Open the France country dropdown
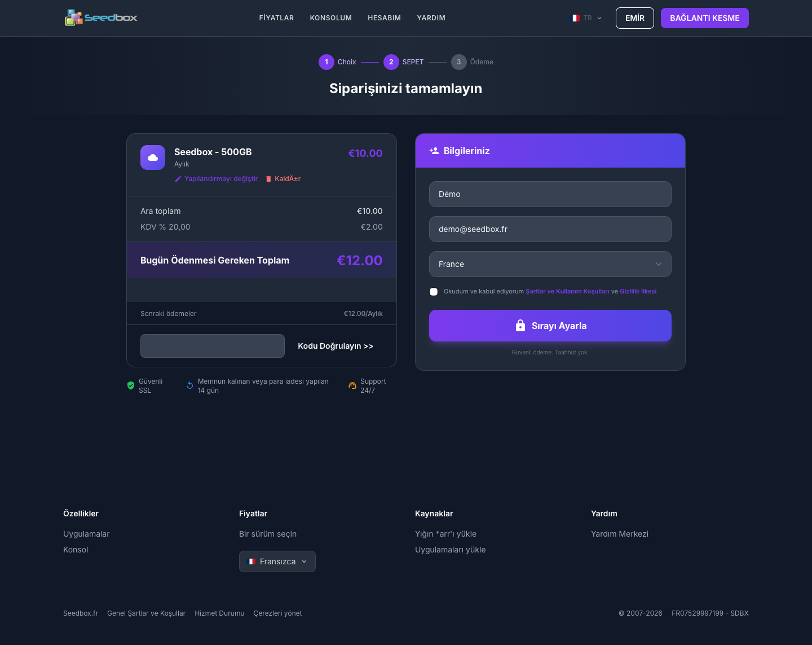Viewport: 812px width, 645px height. tap(550, 264)
